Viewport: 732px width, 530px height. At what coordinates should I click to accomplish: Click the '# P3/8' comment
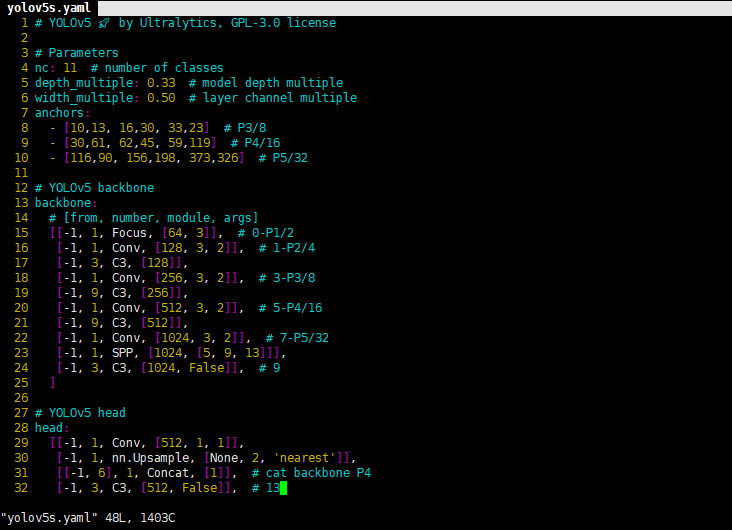coord(245,127)
